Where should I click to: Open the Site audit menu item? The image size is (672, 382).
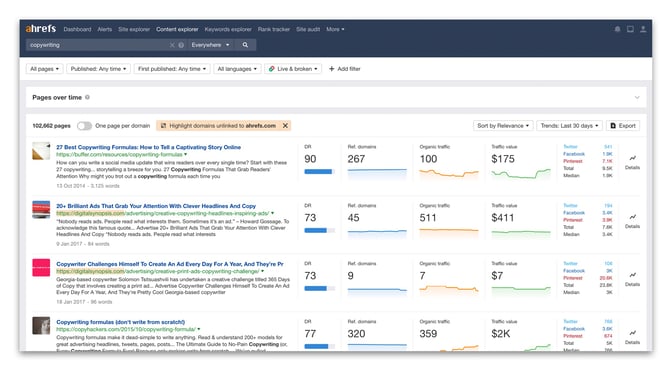tap(308, 29)
